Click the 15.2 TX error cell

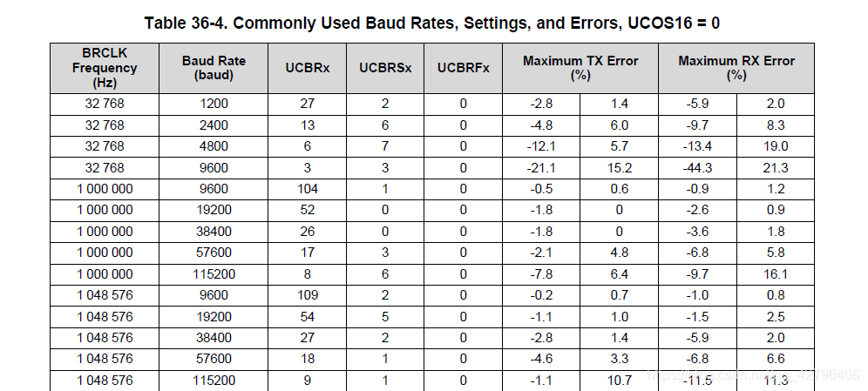pos(620,167)
